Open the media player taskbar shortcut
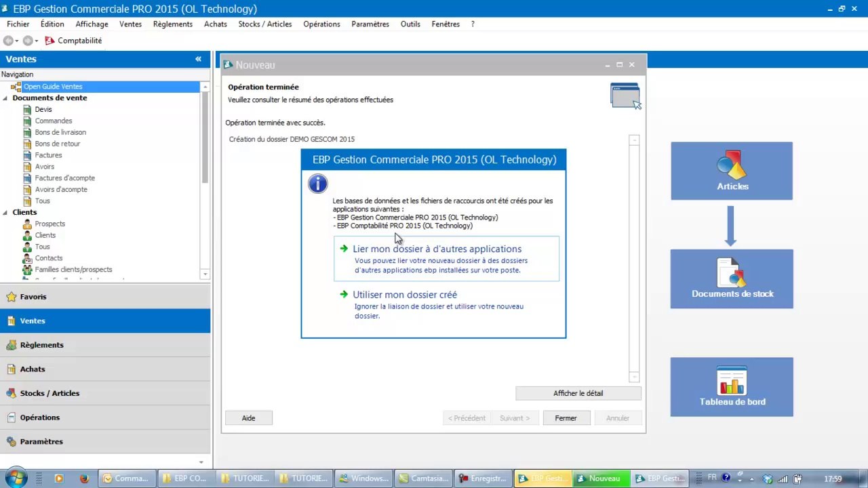The image size is (868, 488). pos(59,479)
